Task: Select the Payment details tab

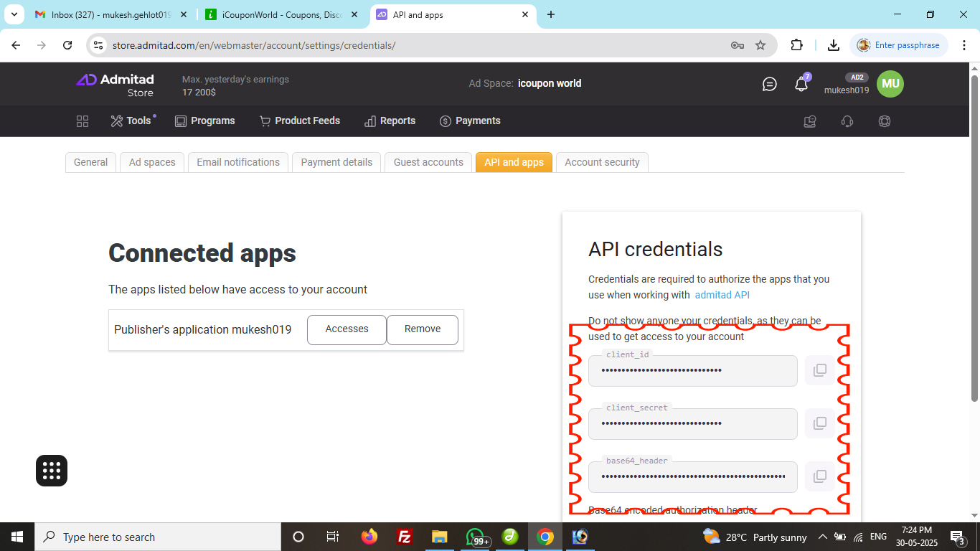Action: 336,162
